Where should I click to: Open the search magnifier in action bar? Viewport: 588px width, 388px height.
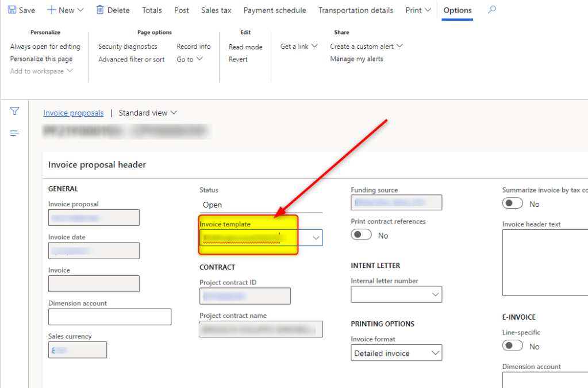[491, 10]
